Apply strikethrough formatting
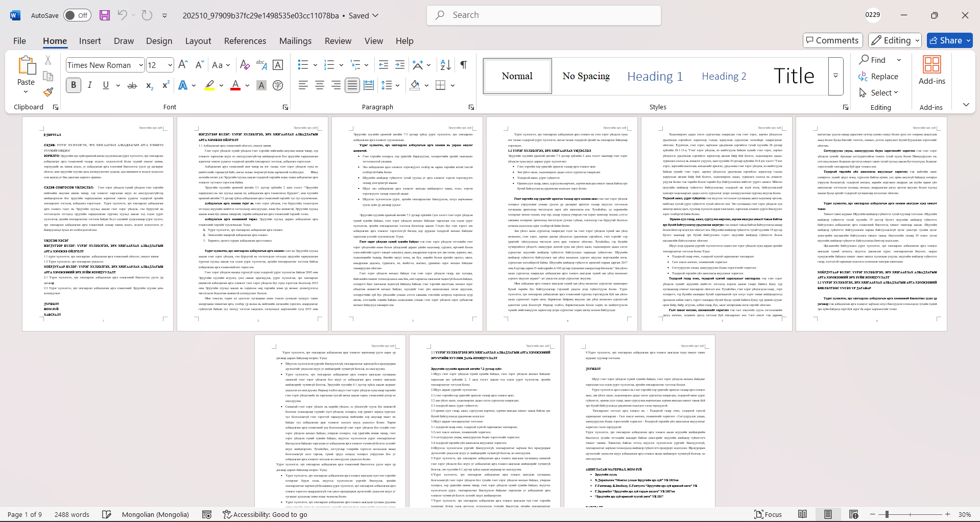980x522 pixels. (x=132, y=85)
